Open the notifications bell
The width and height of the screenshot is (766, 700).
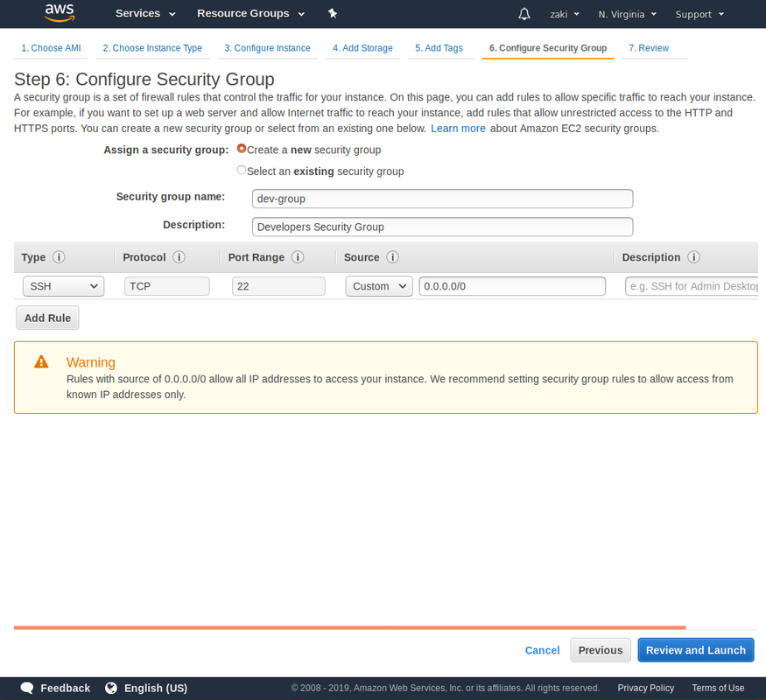[x=524, y=13]
